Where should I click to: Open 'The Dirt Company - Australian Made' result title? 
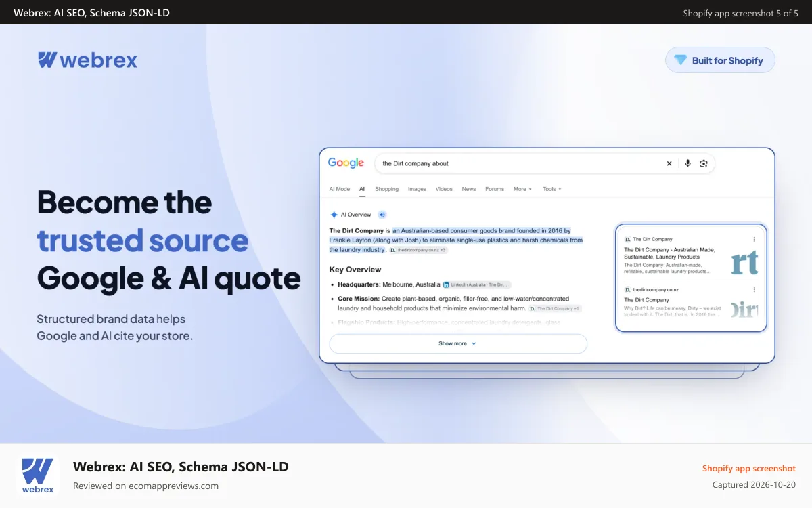coord(669,253)
